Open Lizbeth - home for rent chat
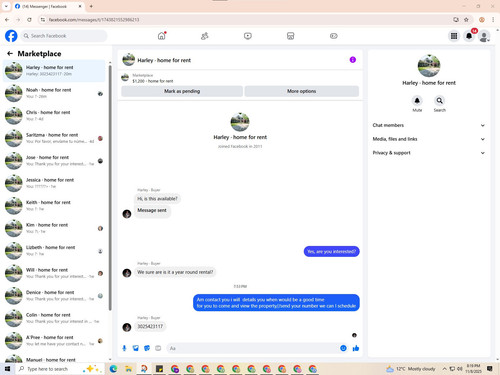Screen dimensions: 500x375 point(54,251)
